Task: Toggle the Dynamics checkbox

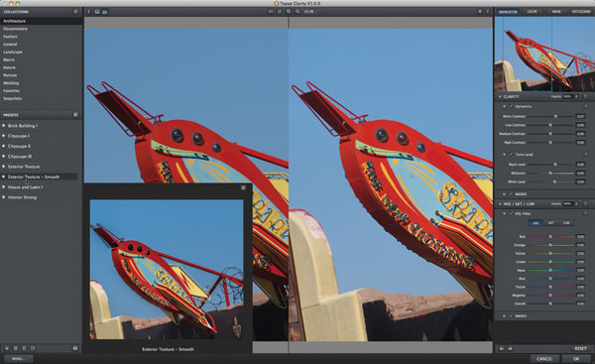Action: tap(511, 107)
